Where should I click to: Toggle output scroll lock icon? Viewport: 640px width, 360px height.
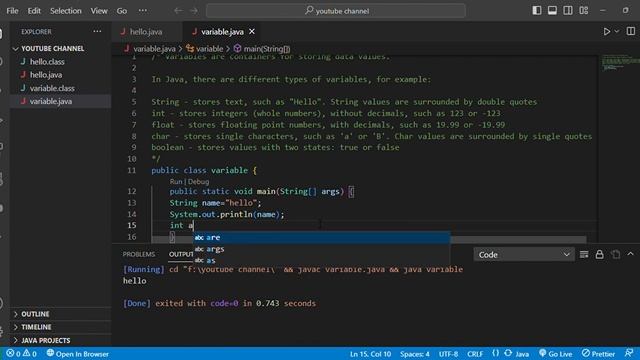(x=599, y=255)
